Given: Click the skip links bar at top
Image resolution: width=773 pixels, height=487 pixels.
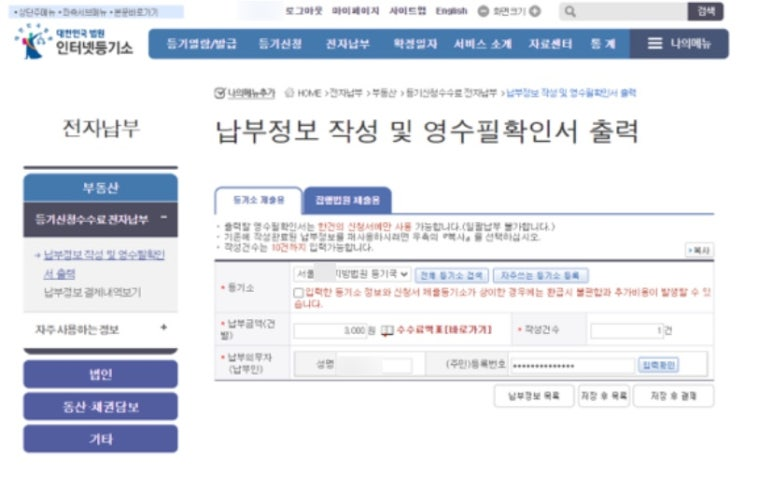Looking at the screenshot, I should click(96, 12).
